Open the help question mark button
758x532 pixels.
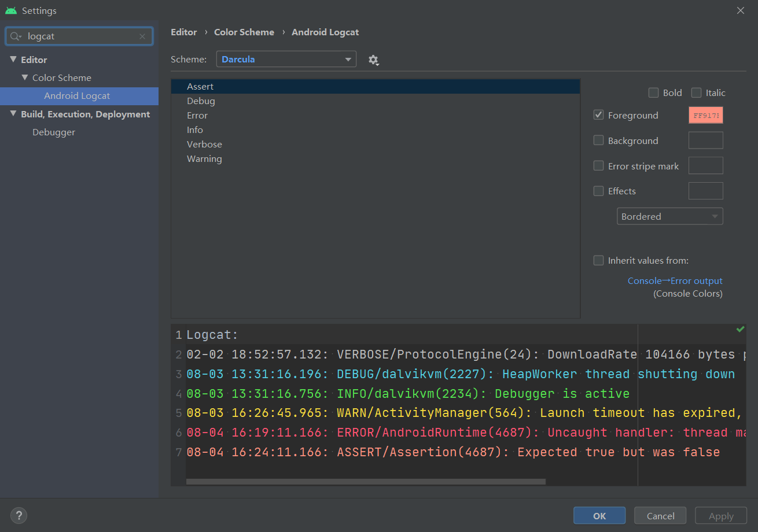(19, 515)
